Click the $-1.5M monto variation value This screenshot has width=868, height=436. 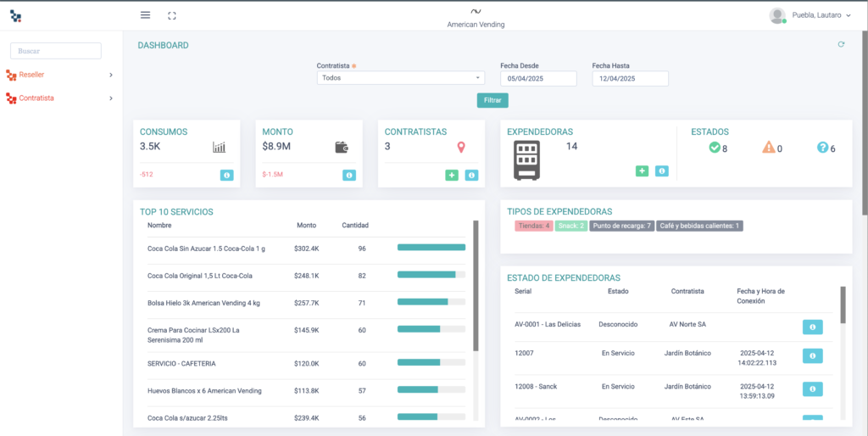point(272,175)
